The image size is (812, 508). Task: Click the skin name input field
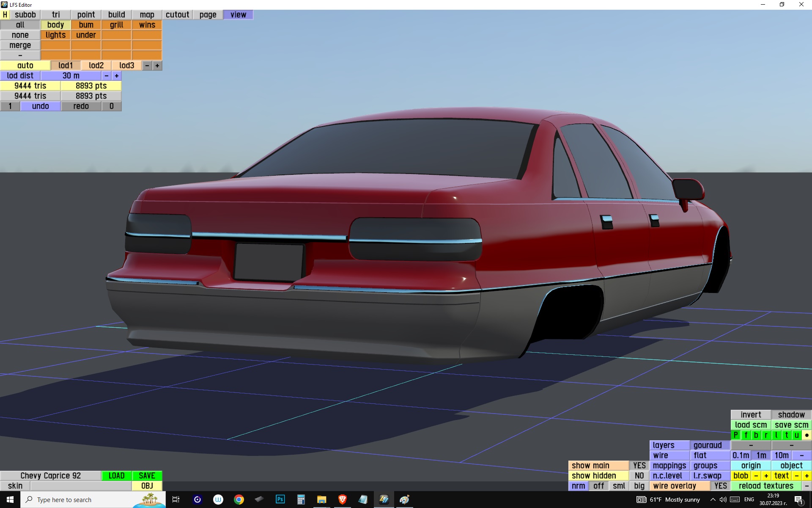tap(80, 486)
